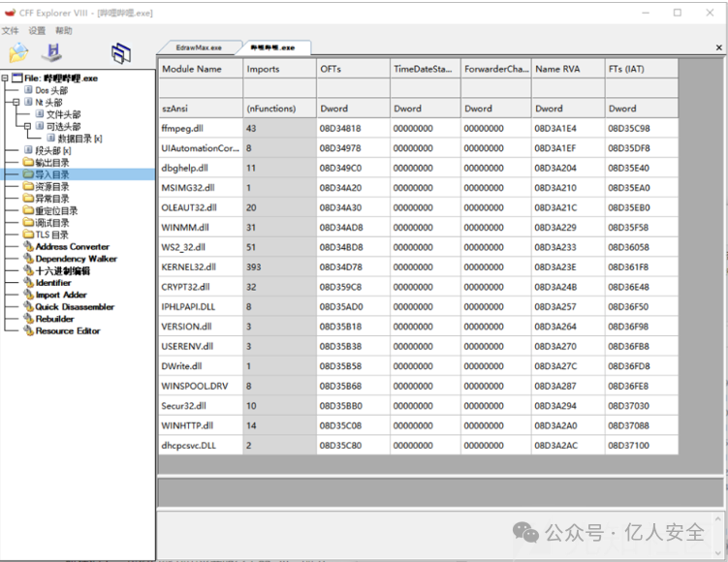Click the open file toolbar icon
728x562 pixels.
[19, 53]
